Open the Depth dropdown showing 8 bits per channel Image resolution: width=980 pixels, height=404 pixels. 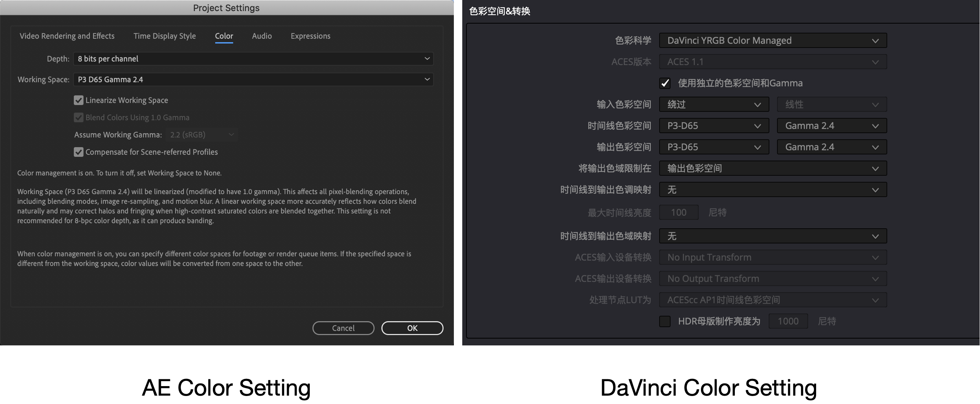(x=254, y=59)
